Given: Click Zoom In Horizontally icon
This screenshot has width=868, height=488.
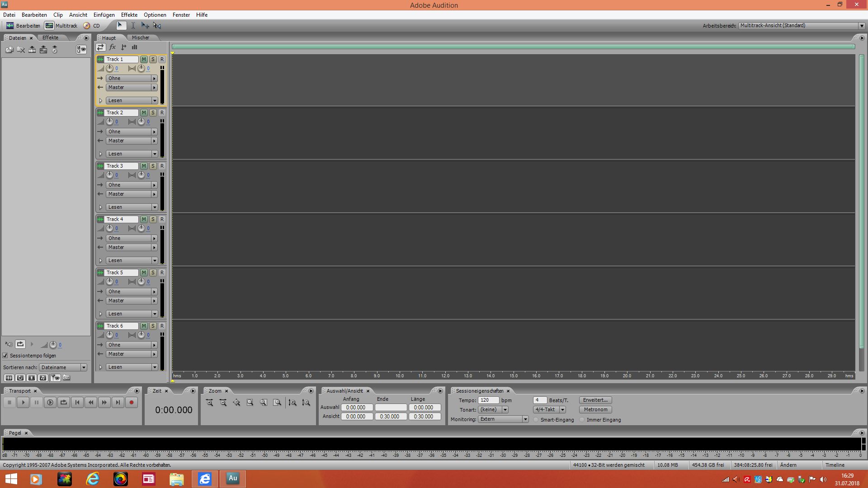Looking at the screenshot, I should (x=209, y=402).
